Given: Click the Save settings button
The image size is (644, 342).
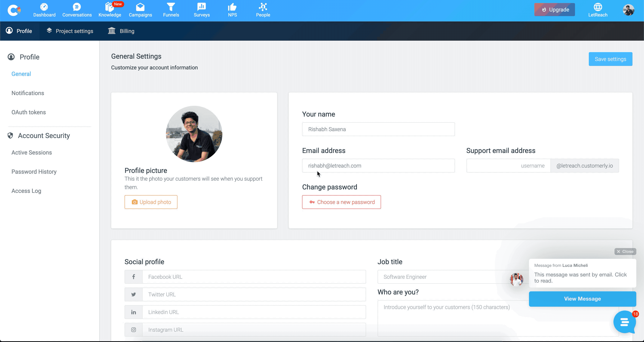Looking at the screenshot, I should 610,59.
